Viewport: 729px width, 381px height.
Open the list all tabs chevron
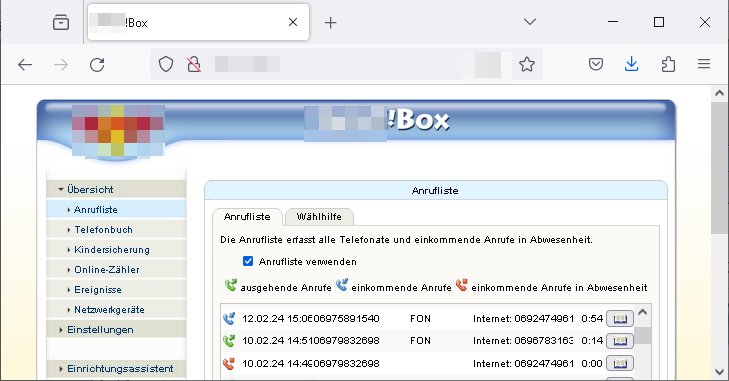530,22
